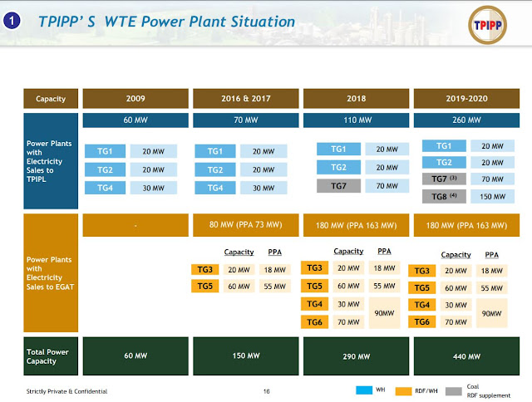Viewport: 532px width, 402px height.
Task: Click the '110 MW' blue capacity bar
Action: pyautogui.click(x=356, y=120)
